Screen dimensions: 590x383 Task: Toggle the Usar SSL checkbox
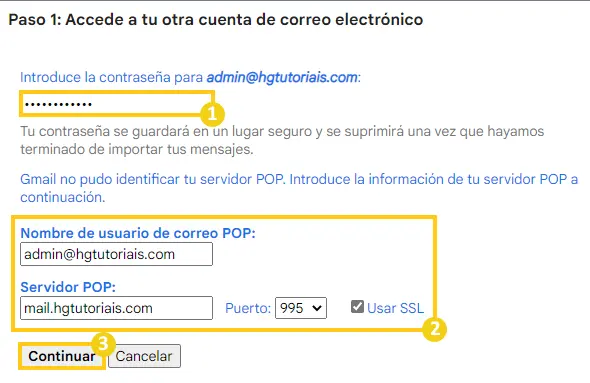point(357,307)
